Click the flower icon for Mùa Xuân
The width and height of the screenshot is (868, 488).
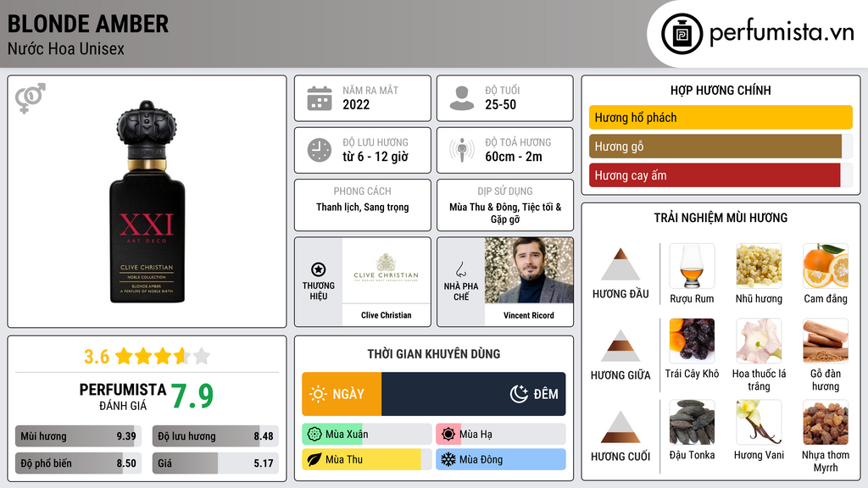point(314,435)
